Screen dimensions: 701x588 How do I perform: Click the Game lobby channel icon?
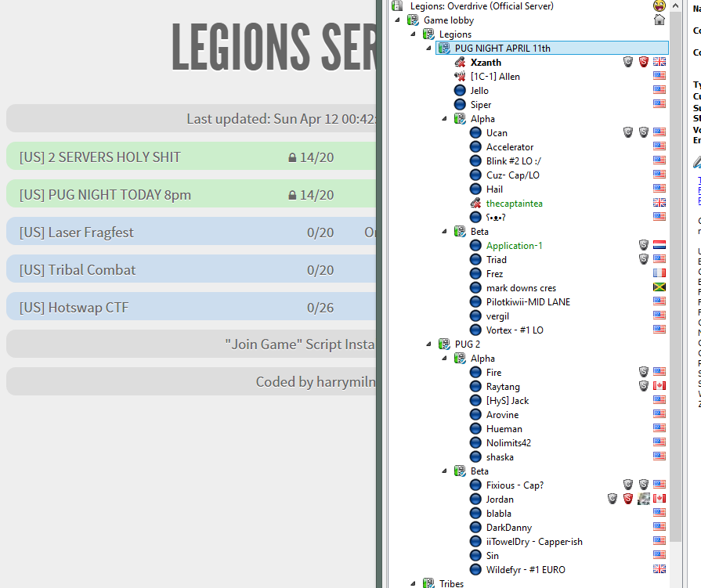coord(413,20)
